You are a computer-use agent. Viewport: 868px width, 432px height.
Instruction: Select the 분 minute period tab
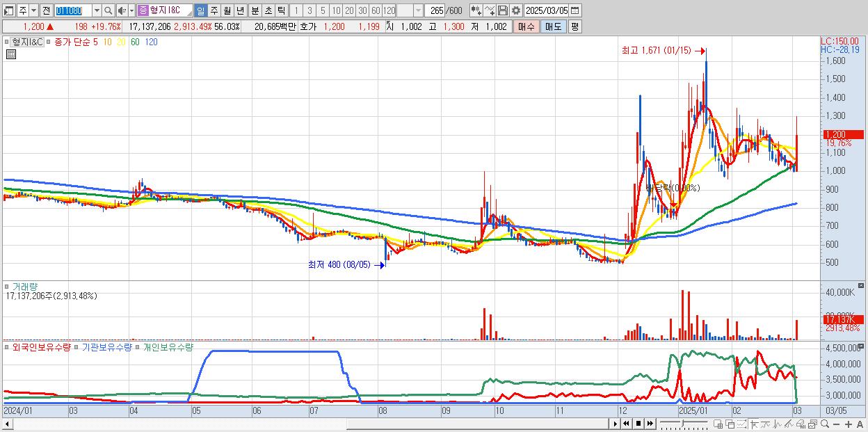[254, 10]
